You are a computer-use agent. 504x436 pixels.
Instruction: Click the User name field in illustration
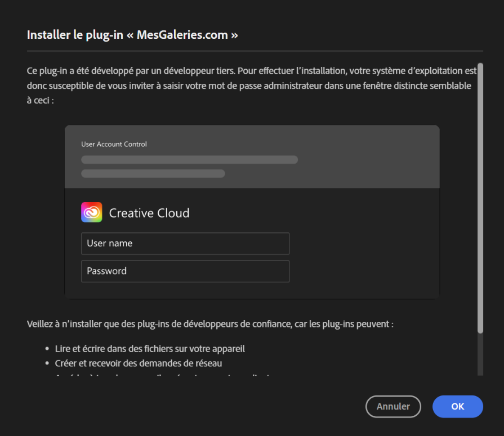point(185,244)
